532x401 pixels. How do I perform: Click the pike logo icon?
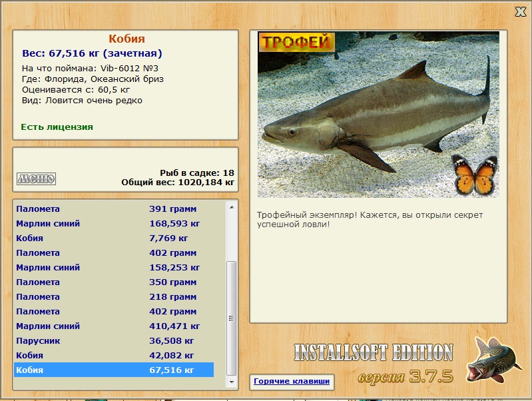click(x=493, y=360)
